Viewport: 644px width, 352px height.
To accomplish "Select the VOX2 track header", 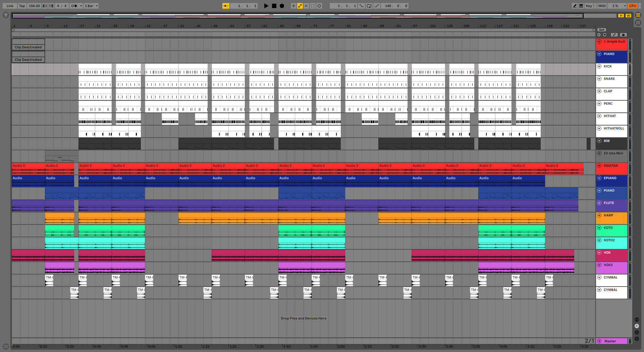I will coord(611,268).
